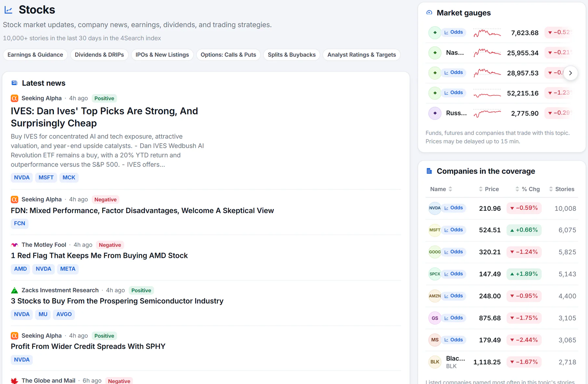Click the purple Russell gauge icon
588x384 pixels.
435,113
